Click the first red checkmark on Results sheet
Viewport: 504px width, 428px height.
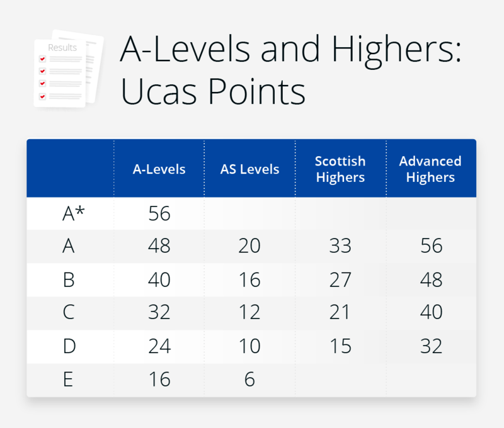click(x=42, y=59)
